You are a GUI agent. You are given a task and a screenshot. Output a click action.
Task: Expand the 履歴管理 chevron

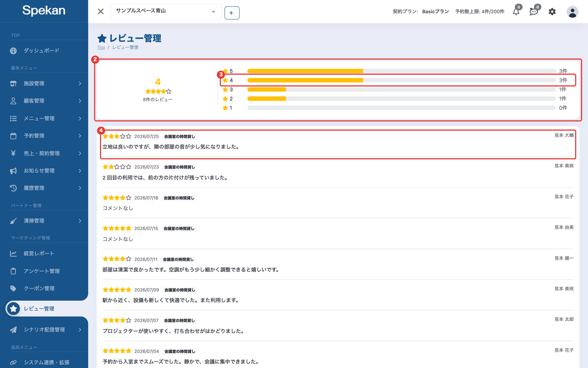pyautogui.click(x=80, y=188)
